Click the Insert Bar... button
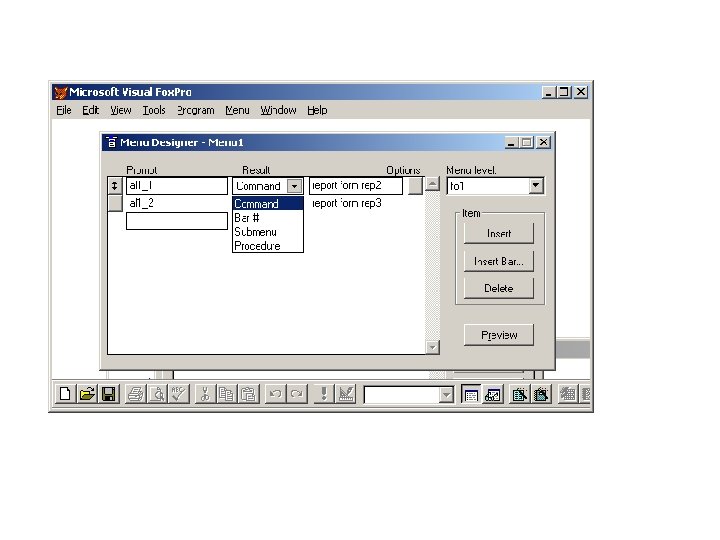This screenshot has width=720, height=540. click(499, 261)
